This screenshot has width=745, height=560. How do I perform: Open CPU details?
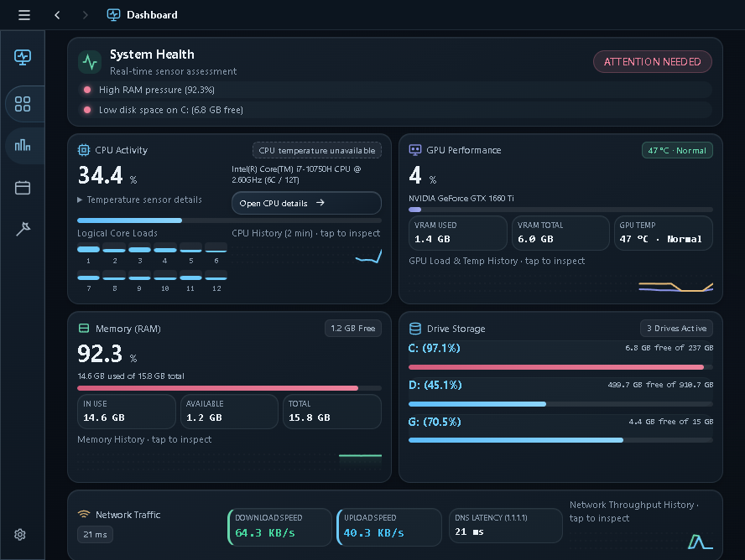click(306, 203)
